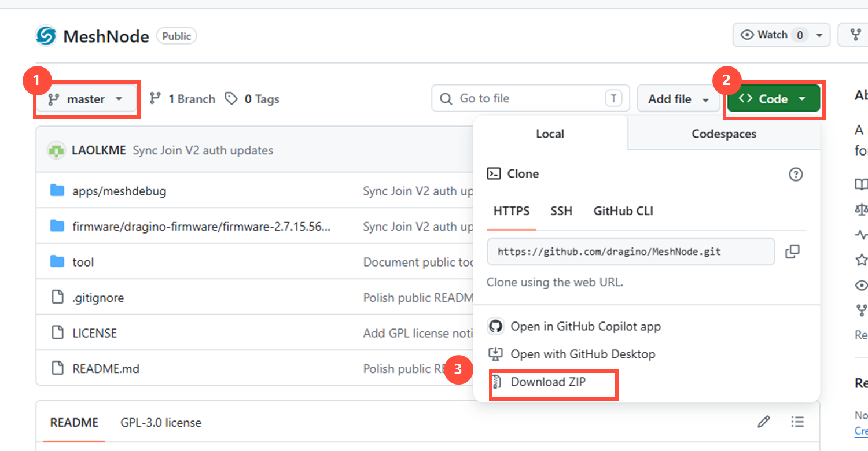The height and width of the screenshot is (451, 868).
Task: Click the folder icon beside tool
Action: 57,261
